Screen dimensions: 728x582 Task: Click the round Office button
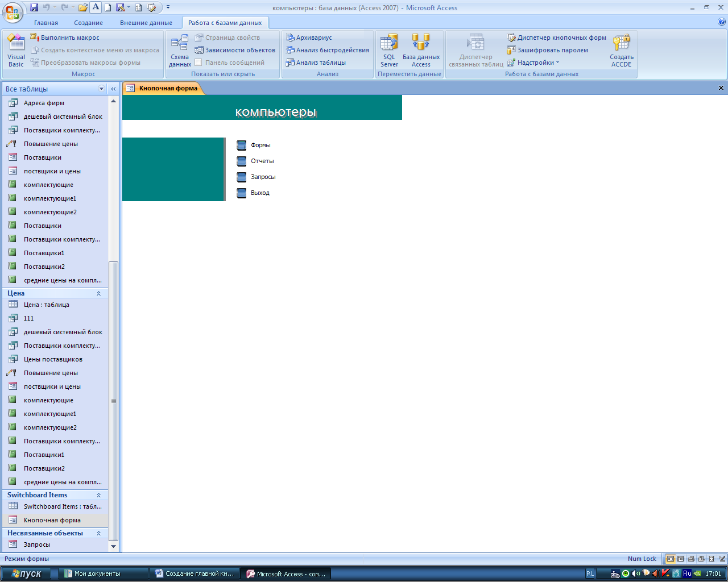13,12
